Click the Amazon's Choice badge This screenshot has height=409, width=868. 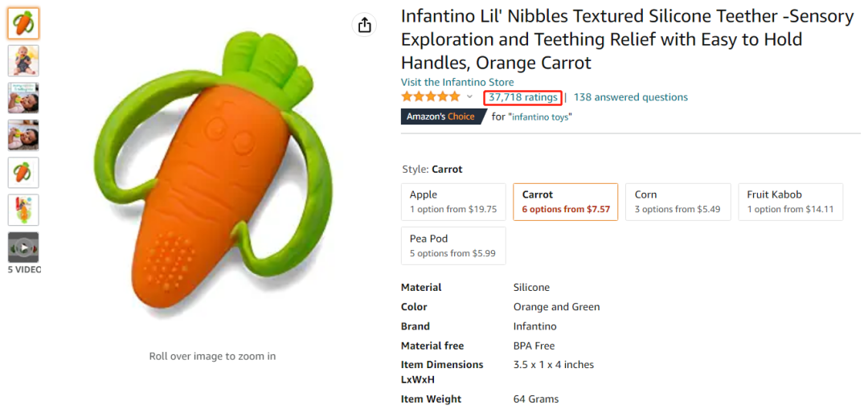coord(440,117)
